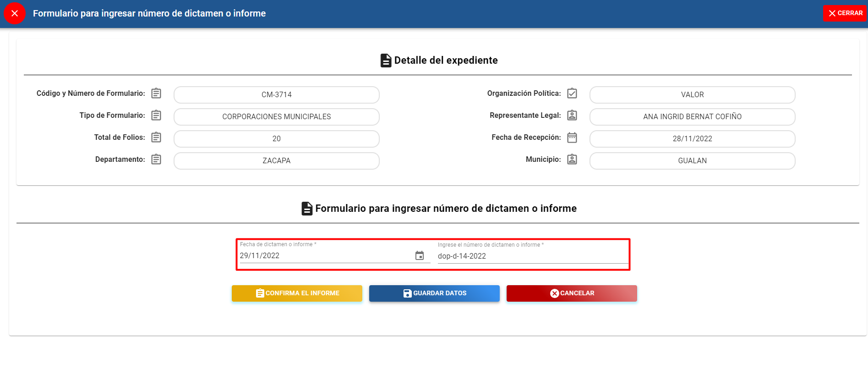Click the icon next to Tipo de Formulario
This screenshot has width=868, height=370.
(x=156, y=116)
